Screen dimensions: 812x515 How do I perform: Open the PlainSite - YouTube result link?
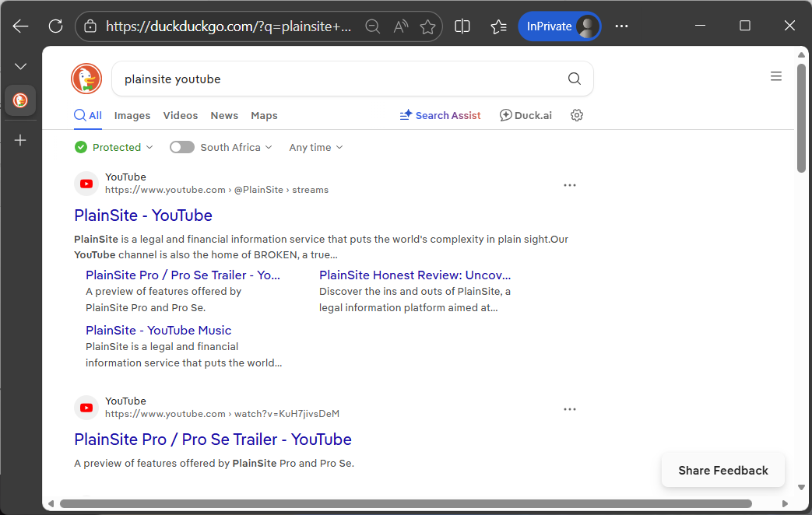tap(143, 215)
